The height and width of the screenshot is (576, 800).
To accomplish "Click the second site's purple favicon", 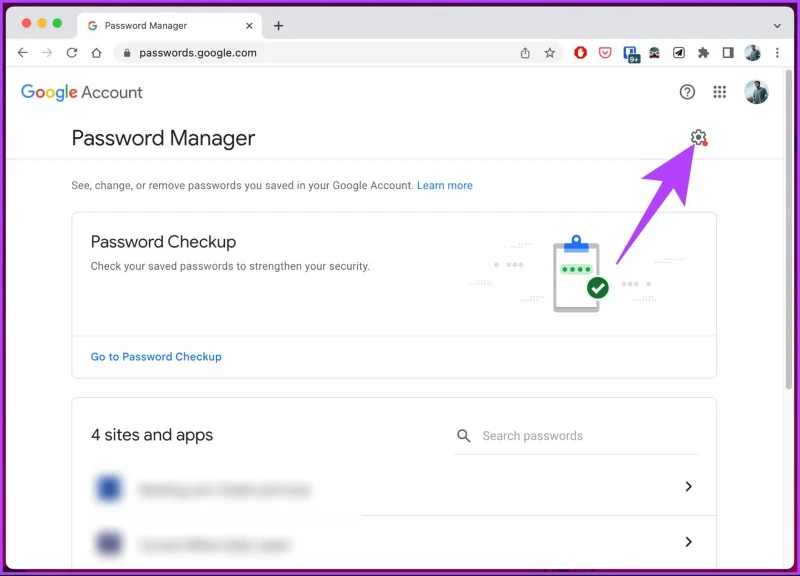I will click(109, 543).
